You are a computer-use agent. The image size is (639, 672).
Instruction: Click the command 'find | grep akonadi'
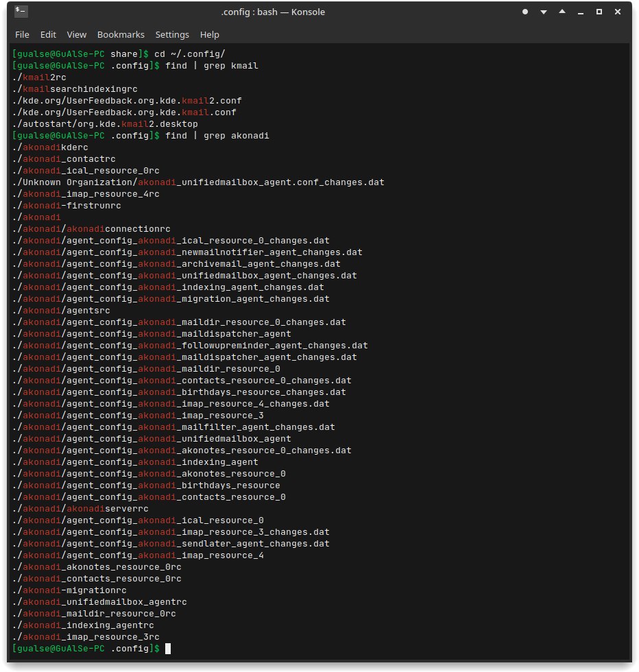(217, 136)
